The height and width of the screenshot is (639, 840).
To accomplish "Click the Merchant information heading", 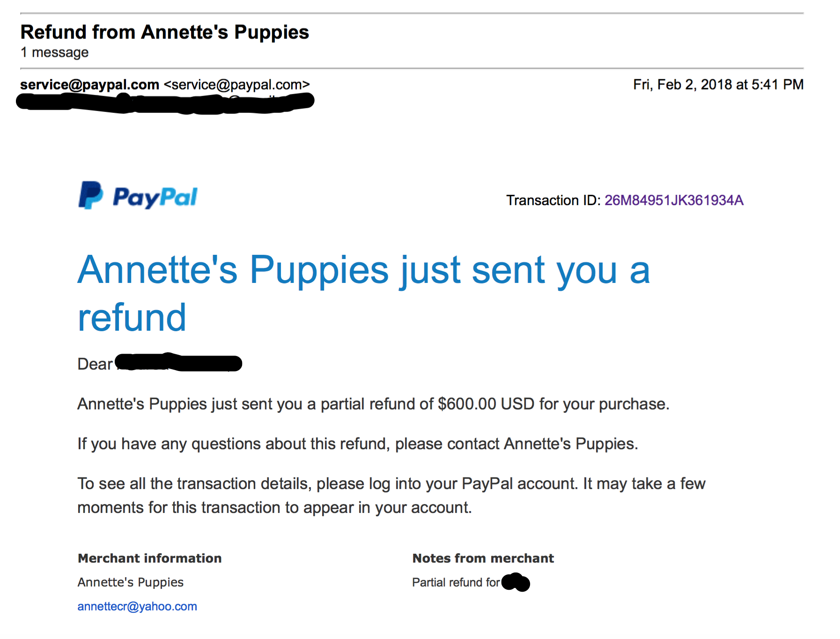I will coord(150,558).
